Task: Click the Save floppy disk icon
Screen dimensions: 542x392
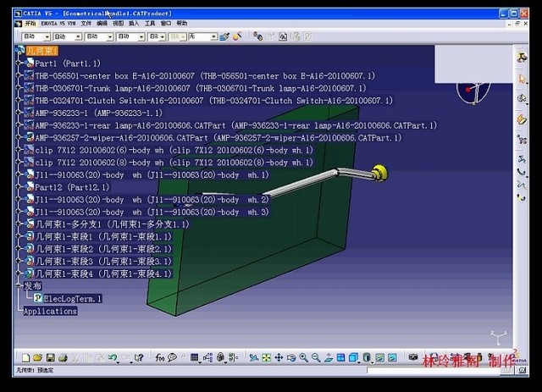Action: pos(50,358)
